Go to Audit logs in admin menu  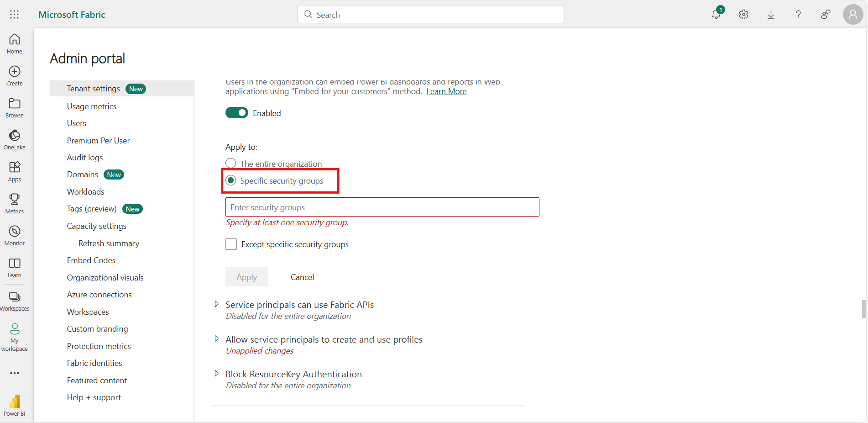(x=85, y=158)
